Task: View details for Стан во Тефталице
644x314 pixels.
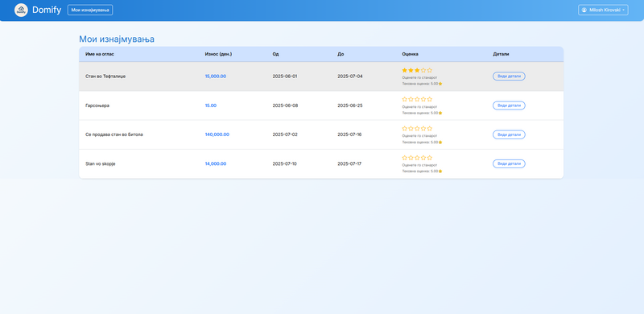Action: 509,76
